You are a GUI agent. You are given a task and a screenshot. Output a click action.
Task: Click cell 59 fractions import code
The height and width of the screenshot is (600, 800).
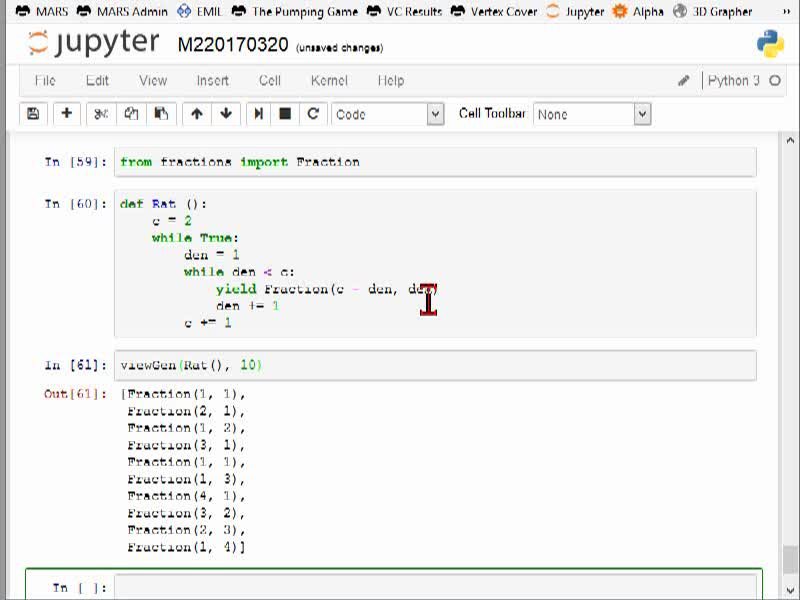(435, 162)
